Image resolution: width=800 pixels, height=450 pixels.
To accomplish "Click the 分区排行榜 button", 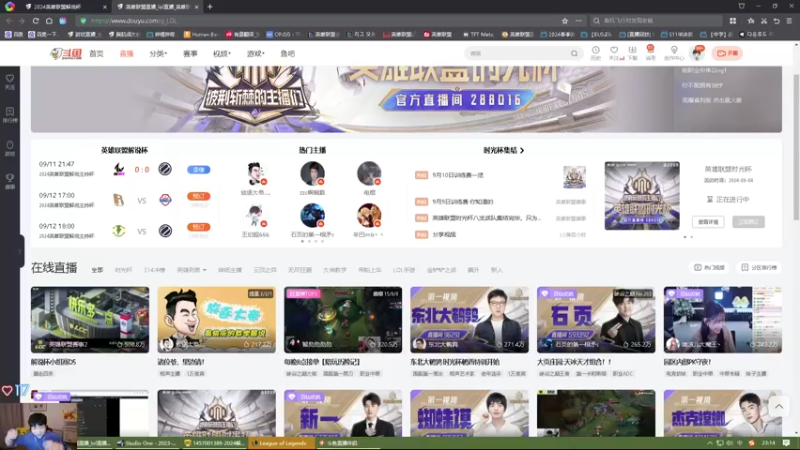I will [x=759, y=267].
